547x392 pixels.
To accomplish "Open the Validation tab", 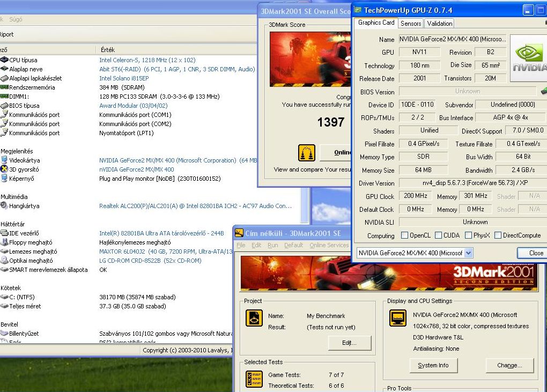I will pyautogui.click(x=440, y=24).
